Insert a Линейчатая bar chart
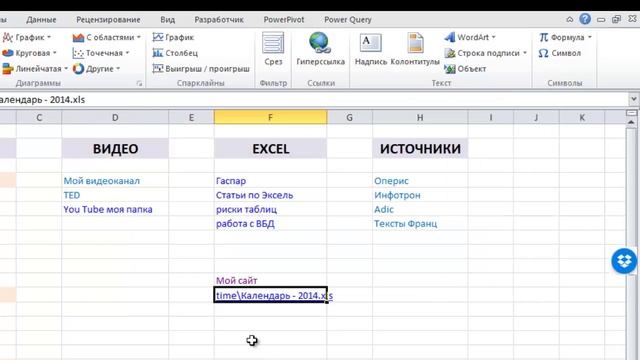 [x=34, y=69]
